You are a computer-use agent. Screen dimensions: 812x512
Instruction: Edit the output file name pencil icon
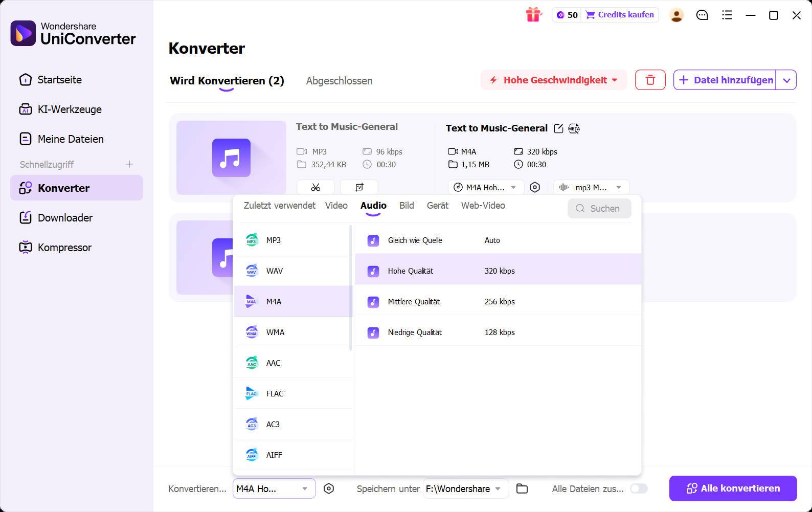558,128
